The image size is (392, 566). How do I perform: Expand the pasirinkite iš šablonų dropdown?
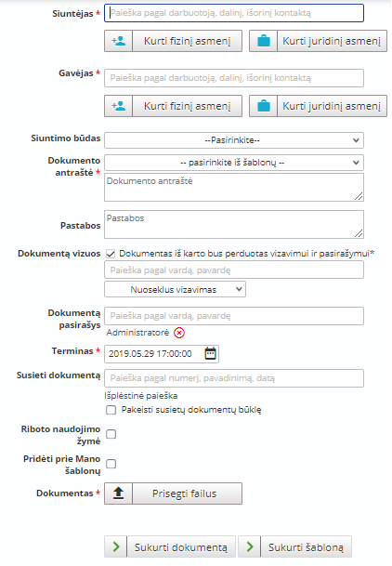tap(234, 163)
